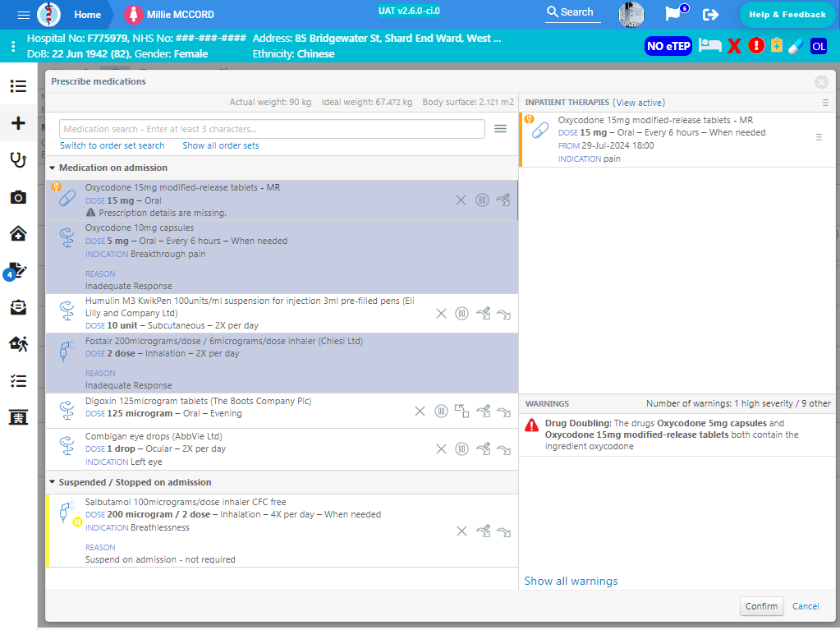840x630 pixels.
Task: Click the Confirm button
Action: point(761,606)
